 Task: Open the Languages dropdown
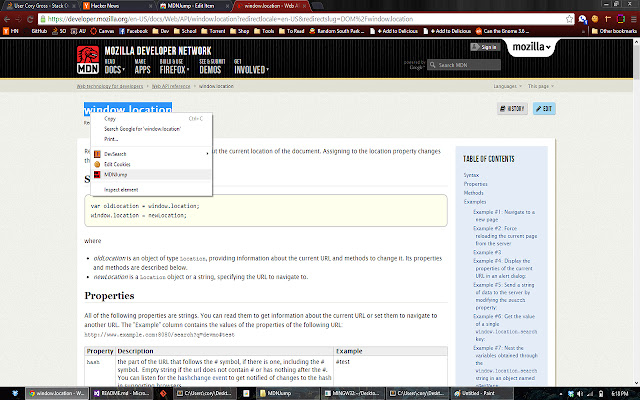(507, 86)
